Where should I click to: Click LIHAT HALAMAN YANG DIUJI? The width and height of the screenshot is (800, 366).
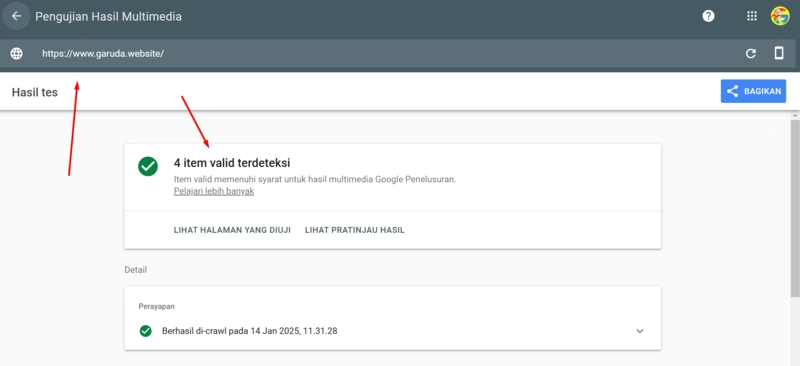pyautogui.click(x=232, y=230)
